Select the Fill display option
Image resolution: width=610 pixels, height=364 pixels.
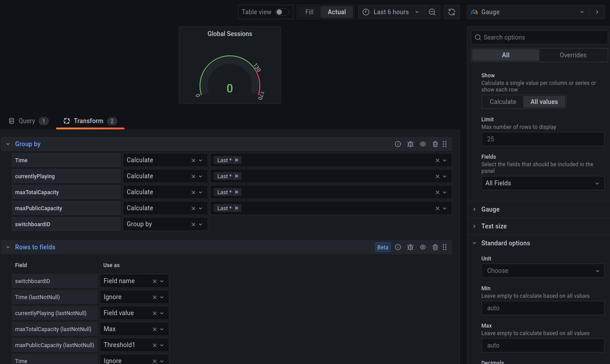(309, 12)
